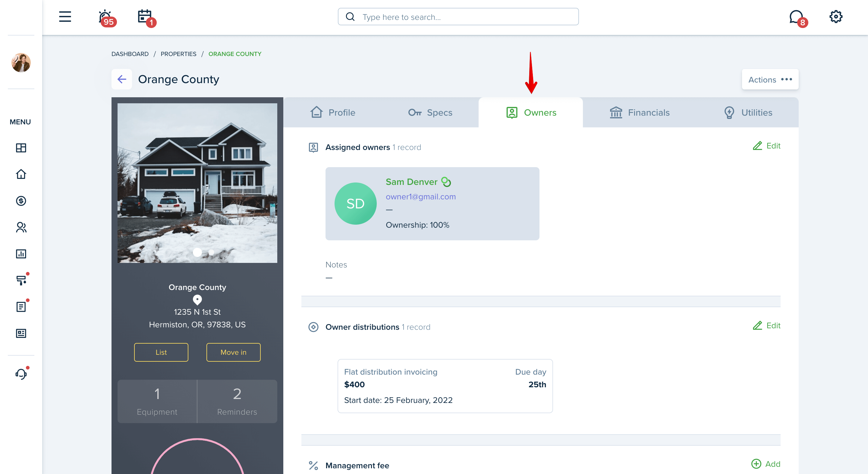
Task: Click owner1@gmail.com email link
Action: click(x=420, y=197)
